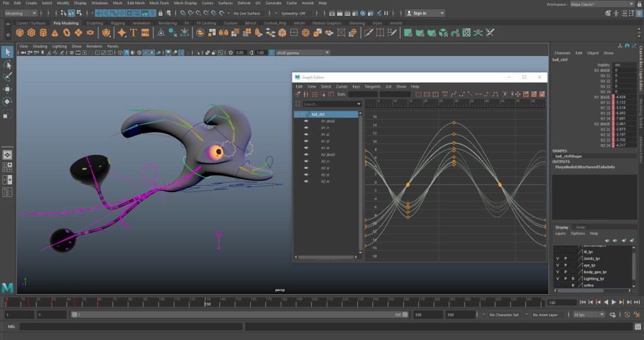Toggle the R display type for ortho layer
Viewport: 644px width, 340px height.
[x=573, y=285]
